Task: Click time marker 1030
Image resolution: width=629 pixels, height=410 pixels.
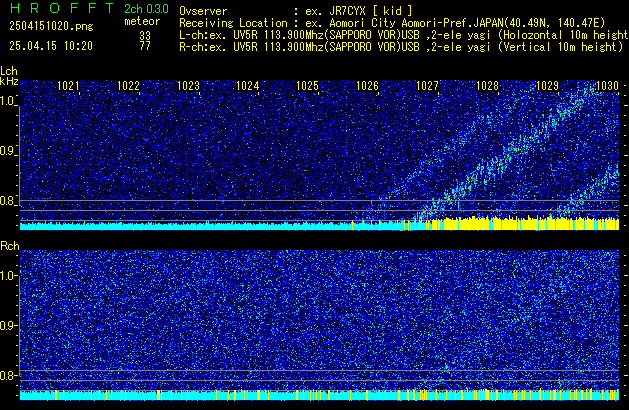Action: [607, 86]
